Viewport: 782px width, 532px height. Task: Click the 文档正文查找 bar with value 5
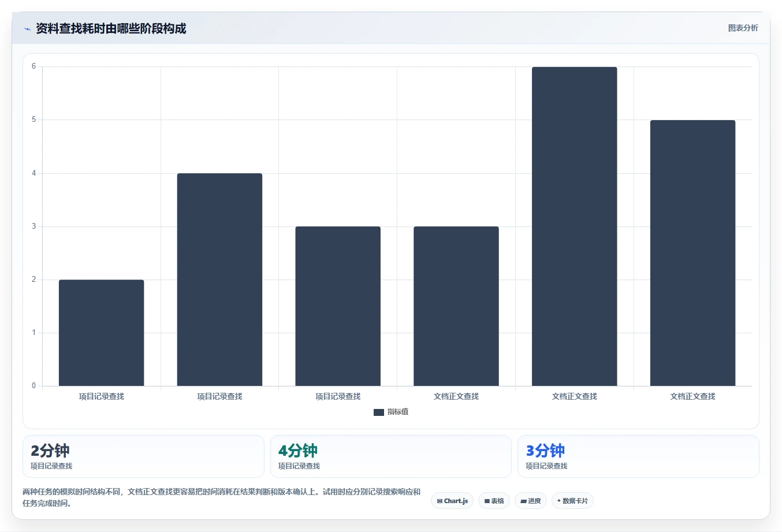pyautogui.click(x=692, y=253)
